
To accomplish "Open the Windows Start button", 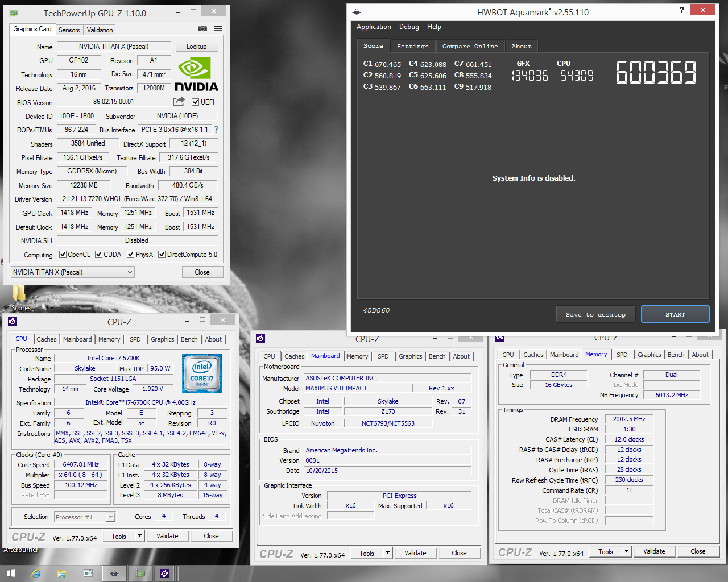I will (x=11, y=573).
